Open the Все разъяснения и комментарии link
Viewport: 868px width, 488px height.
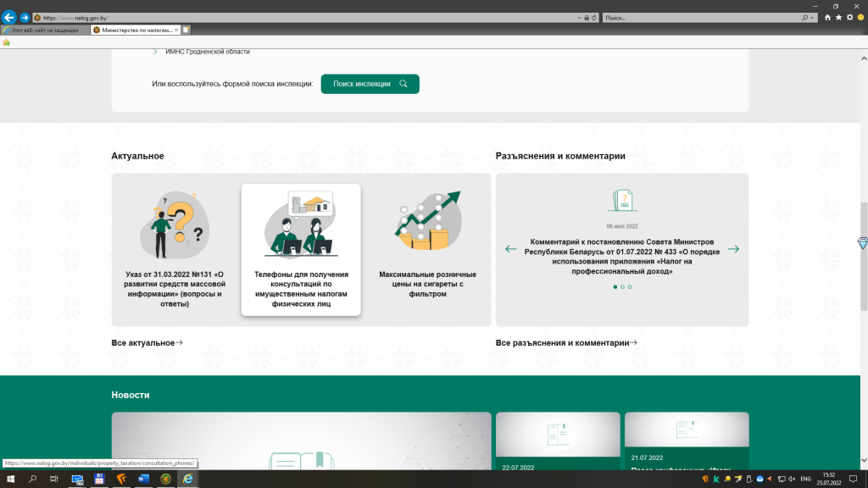[566, 343]
